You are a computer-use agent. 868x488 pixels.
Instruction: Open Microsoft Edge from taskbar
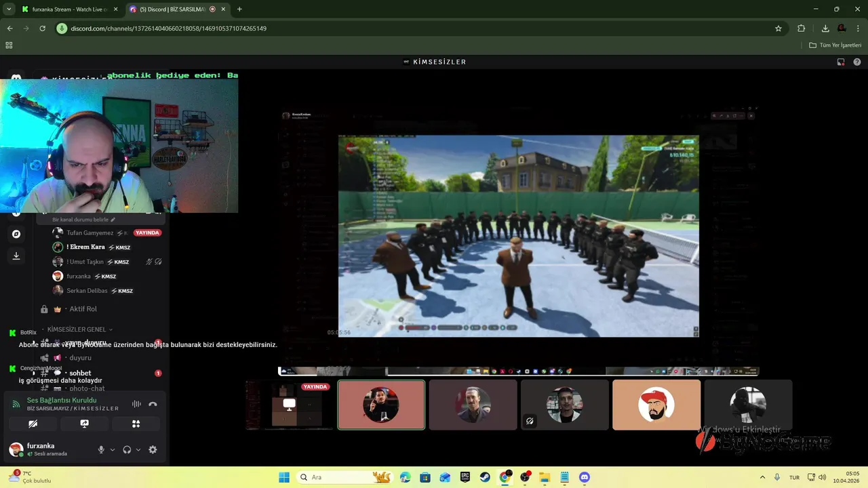pos(406,477)
